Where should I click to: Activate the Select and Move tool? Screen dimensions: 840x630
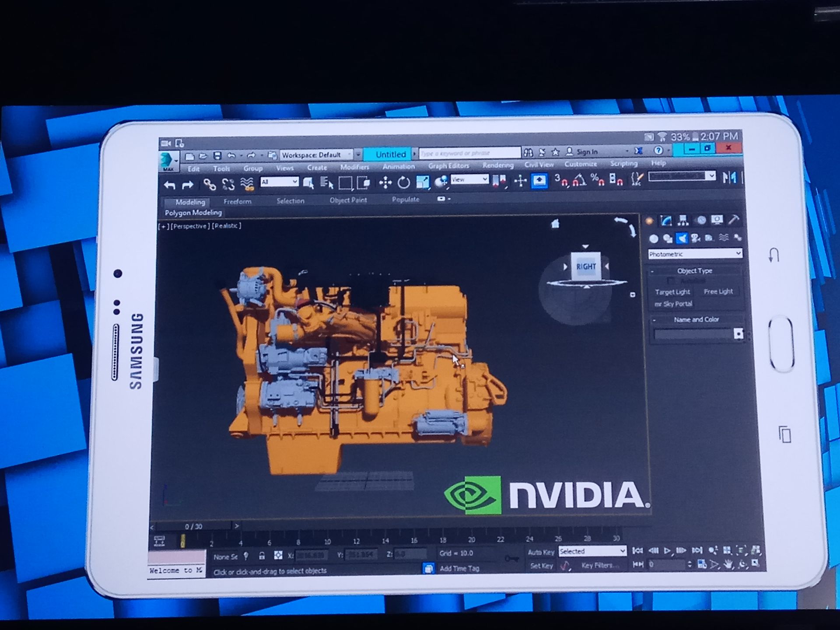tap(385, 182)
